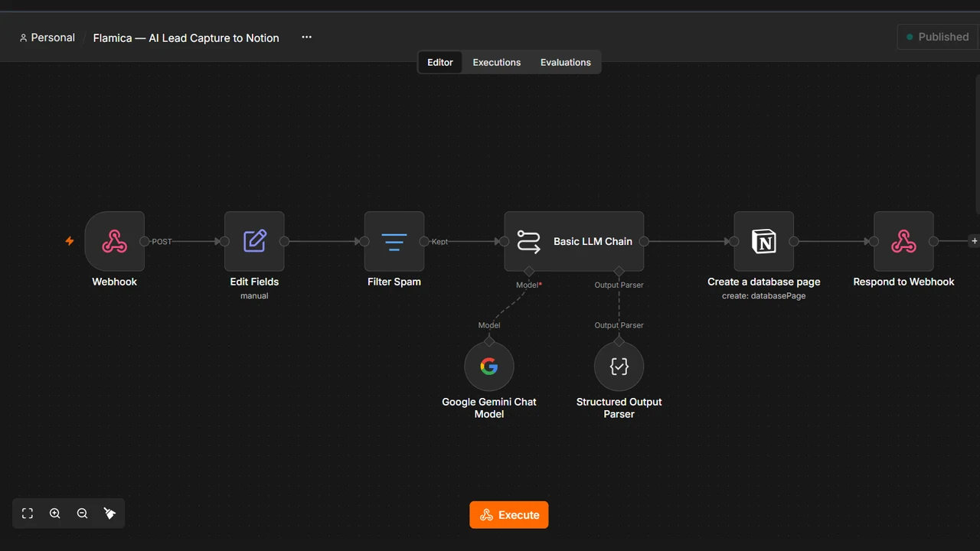Click the Output Parser connector diamond under LLM Chain
Screen dimensions: 980x551
[x=619, y=271]
